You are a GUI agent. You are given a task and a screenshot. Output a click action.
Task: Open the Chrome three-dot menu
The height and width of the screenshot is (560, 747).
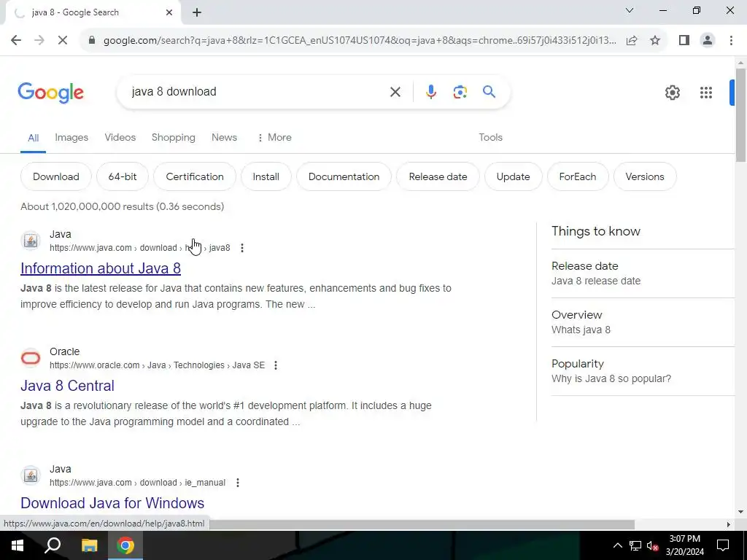click(x=731, y=41)
